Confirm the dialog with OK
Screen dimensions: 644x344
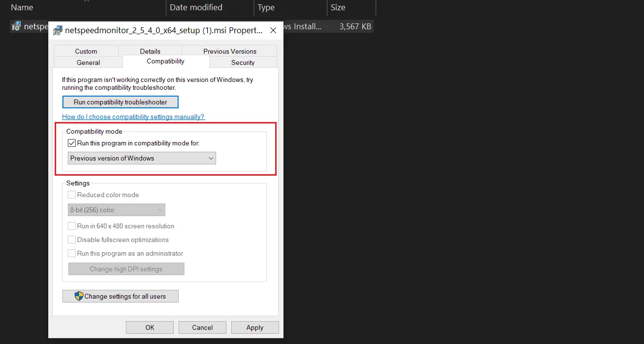tap(150, 327)
